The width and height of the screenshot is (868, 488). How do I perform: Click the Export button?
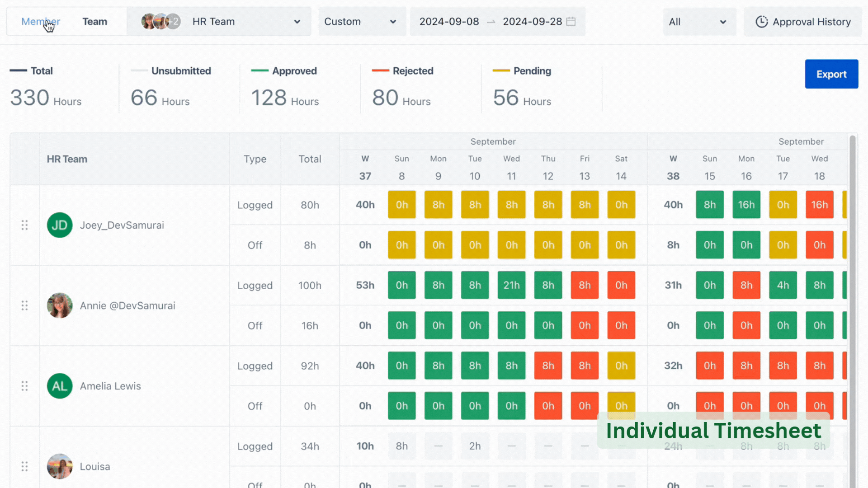click(x=831, y=74)
